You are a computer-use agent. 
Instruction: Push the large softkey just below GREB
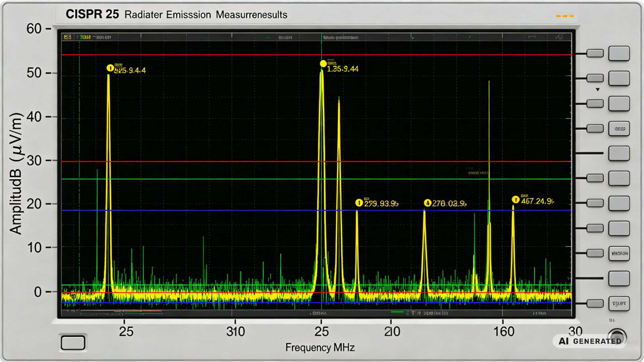click(619, 154)
